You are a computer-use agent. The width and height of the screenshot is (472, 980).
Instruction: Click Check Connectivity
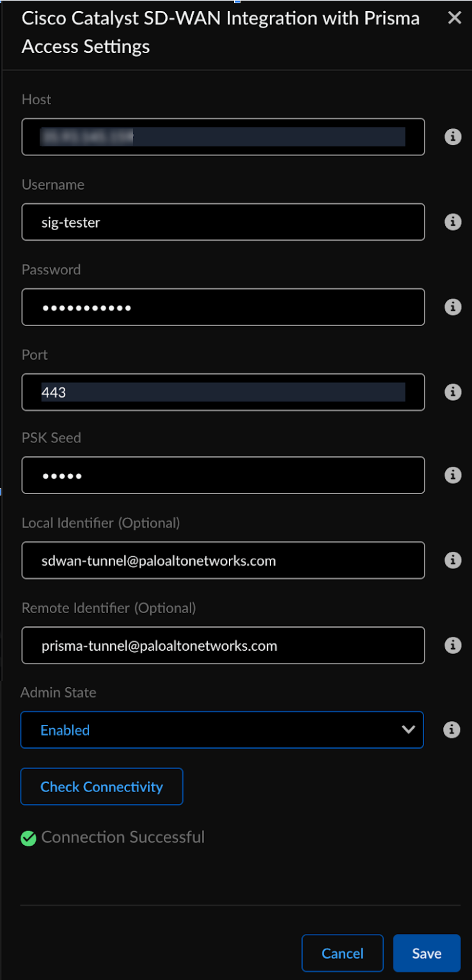[101, 786]
